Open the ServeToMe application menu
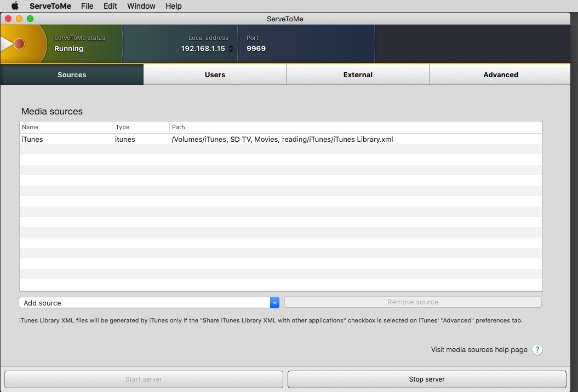This screenshot has height=392, width=578. [50, 6]
